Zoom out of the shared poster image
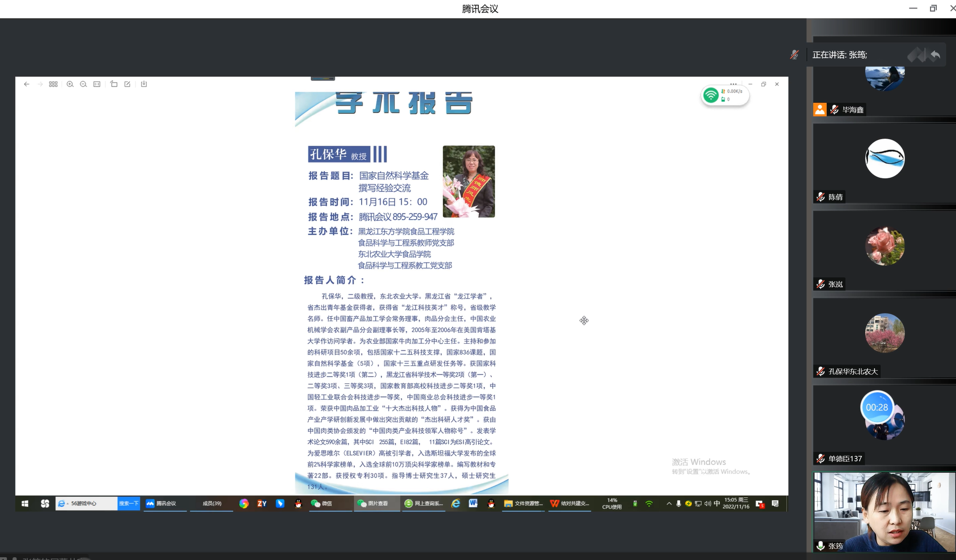 click(83, 84)
